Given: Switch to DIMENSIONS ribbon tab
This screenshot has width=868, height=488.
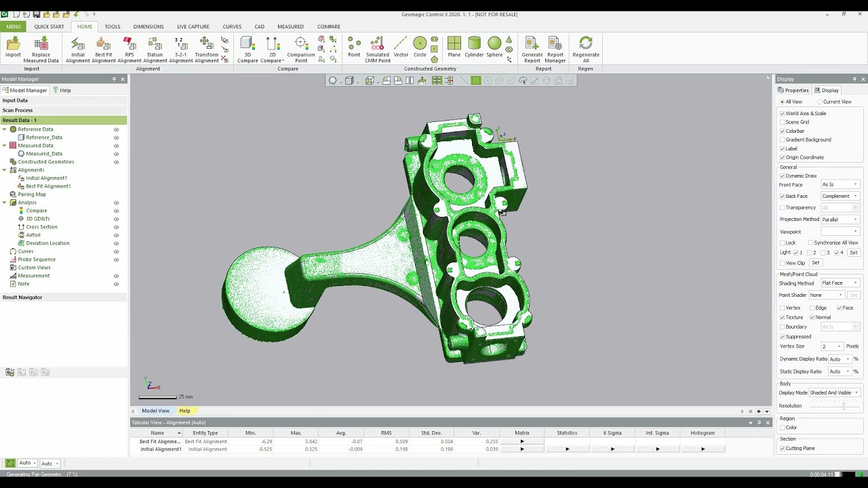Looking at the screenshot, I should (x=148, y=26).
